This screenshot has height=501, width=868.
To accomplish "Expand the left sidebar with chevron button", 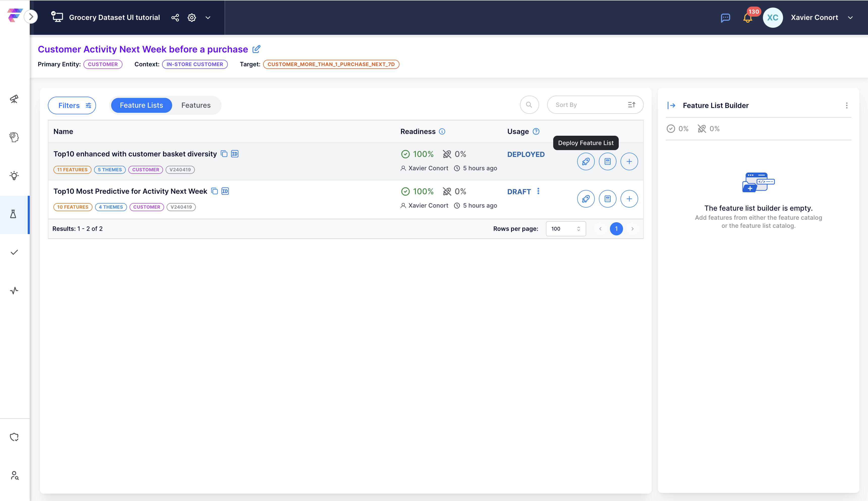I will pos(31,16).
